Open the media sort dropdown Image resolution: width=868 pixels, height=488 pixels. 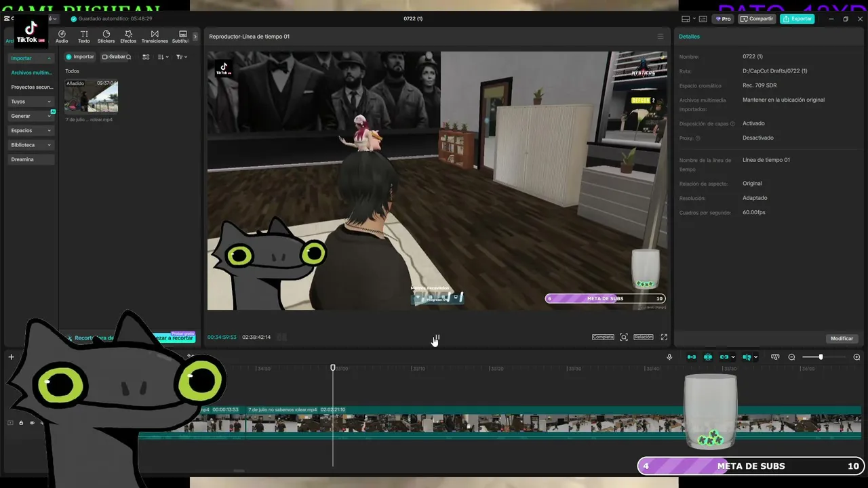(x=163, y=57)
